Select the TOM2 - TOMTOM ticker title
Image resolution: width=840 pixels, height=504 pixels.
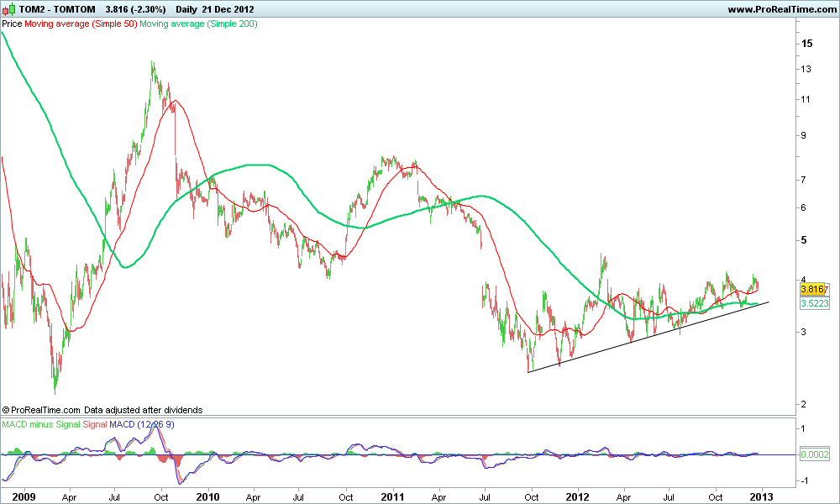(57, 9)
